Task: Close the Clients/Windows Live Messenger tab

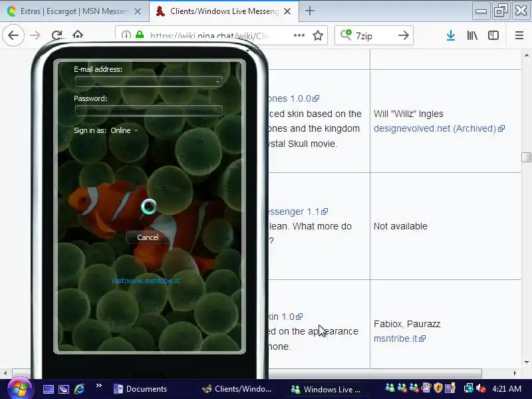Action: [287, 11]
